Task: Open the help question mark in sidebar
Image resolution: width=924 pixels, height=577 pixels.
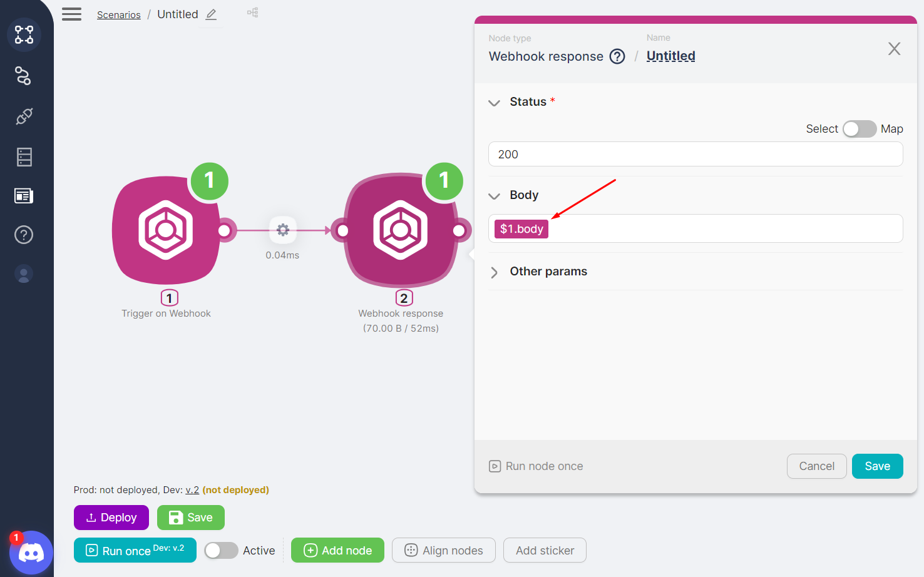Action: pos(24,235)
